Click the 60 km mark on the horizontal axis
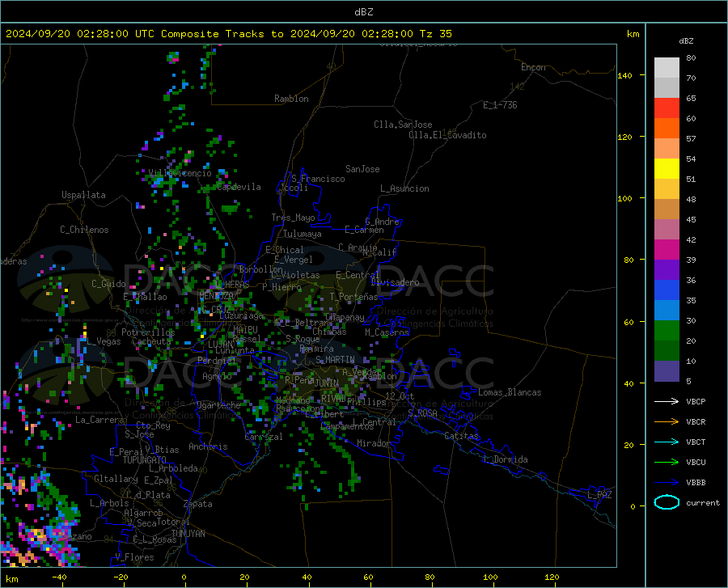The image size is (728, 588). (368, 577)
